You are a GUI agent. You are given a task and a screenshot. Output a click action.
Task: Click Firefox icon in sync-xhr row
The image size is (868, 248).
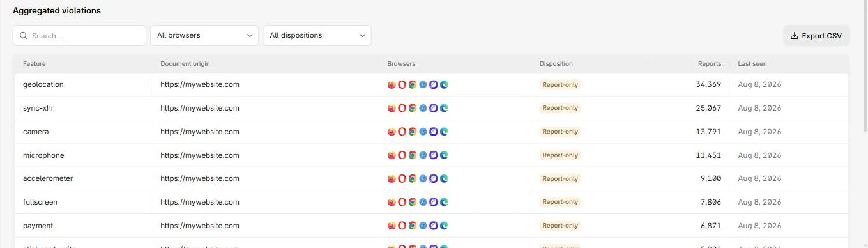(x=392, y=108)
